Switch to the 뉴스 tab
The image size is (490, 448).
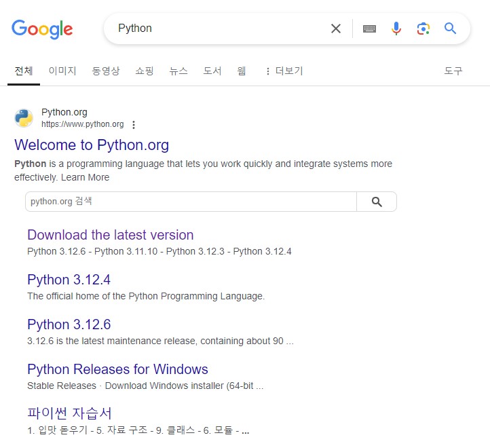point(178,71)
